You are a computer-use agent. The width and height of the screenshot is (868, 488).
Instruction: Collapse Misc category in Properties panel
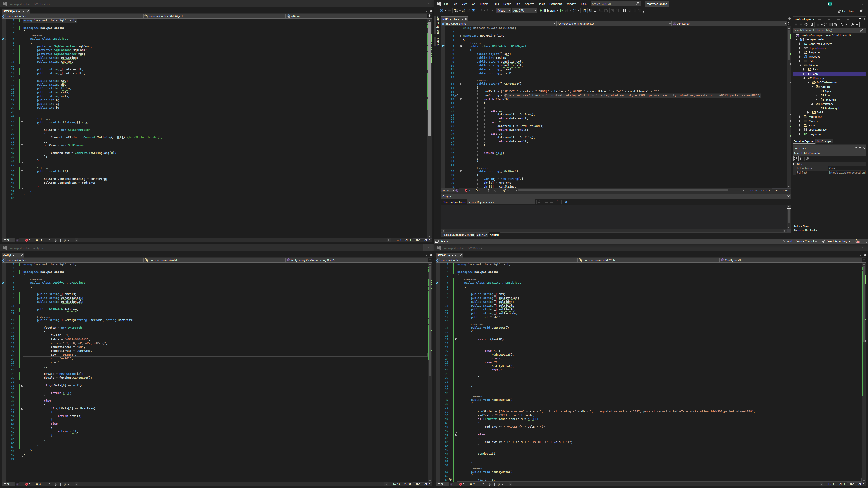pos(795,164)
